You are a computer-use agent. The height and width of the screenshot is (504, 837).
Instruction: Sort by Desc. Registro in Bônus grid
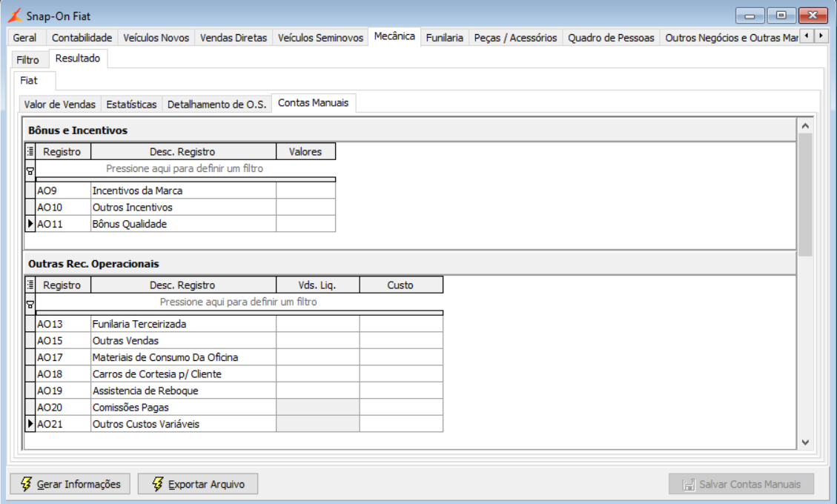(183, 151)
